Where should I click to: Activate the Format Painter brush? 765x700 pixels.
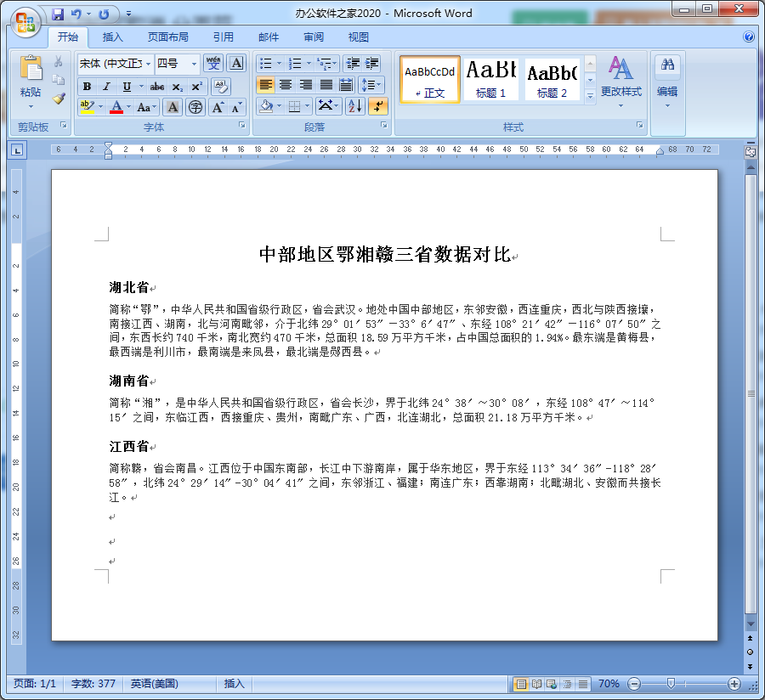(x=59, y=99)
